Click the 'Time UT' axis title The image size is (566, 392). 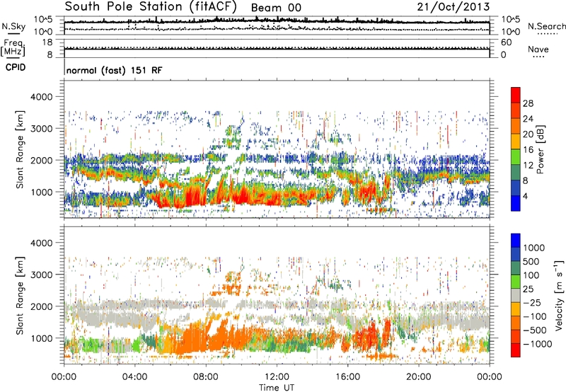277,388
